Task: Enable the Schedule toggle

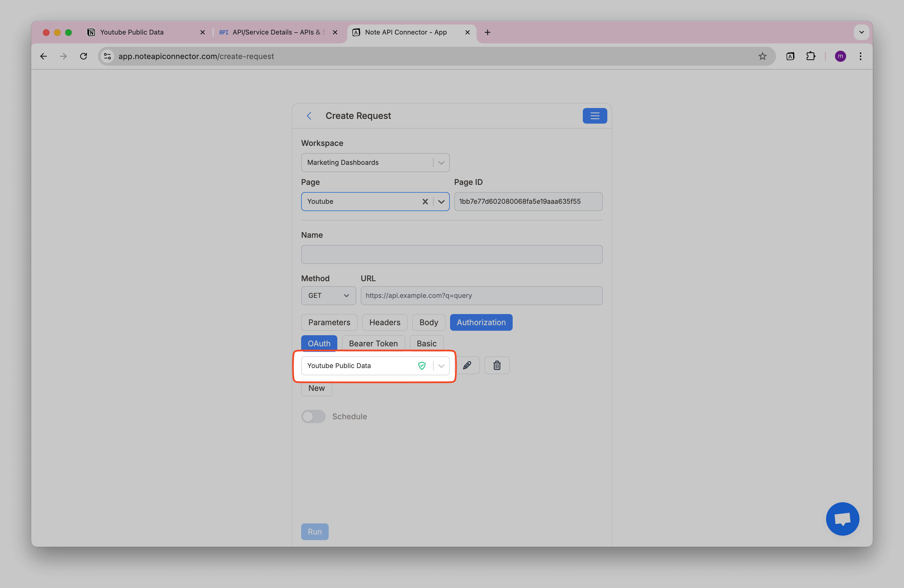Action: point(313,416)
